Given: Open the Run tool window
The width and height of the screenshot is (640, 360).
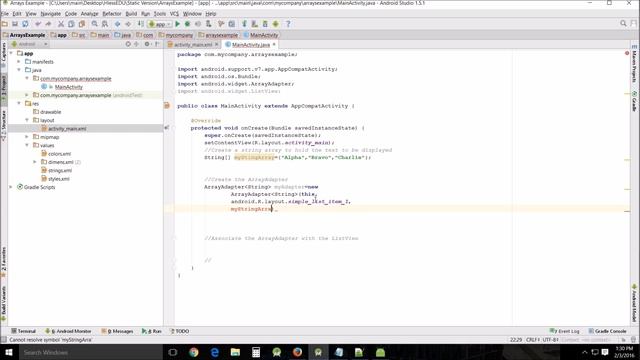Looking at the screenshot, I should point(151,331).
